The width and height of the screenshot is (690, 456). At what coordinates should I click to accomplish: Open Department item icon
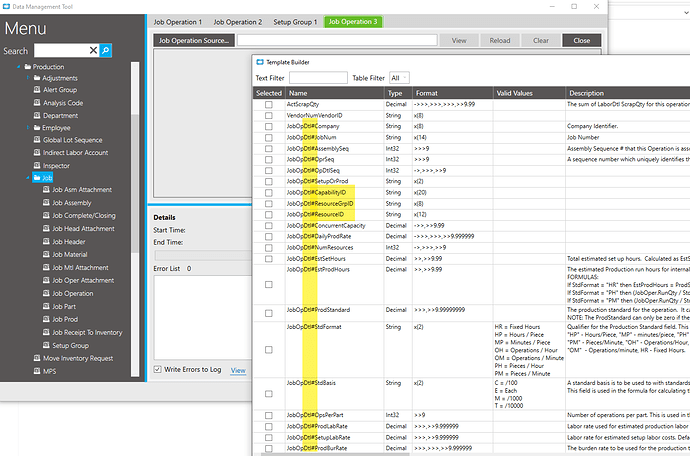tap(37, 115)
